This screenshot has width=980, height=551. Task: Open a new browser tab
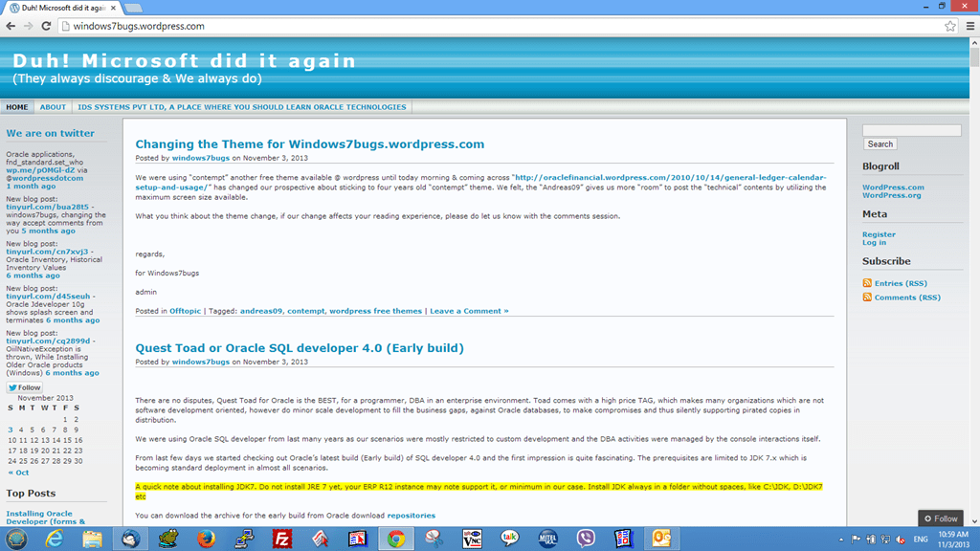pyautogui.click(x=133, y=8)
